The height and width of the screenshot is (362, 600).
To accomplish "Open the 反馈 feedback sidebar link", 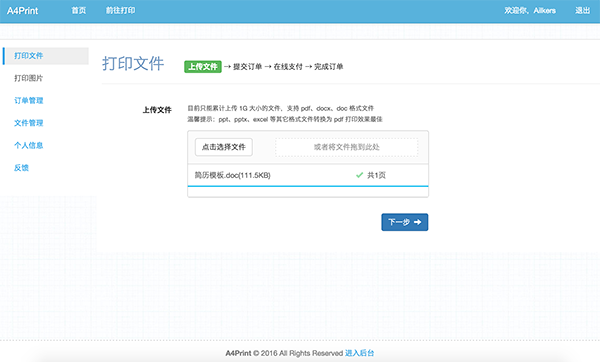I will click(21, 168).
